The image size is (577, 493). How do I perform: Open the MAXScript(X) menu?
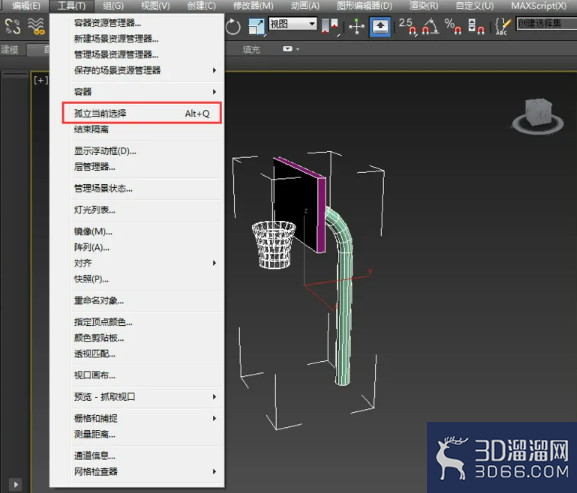point(539,6)
